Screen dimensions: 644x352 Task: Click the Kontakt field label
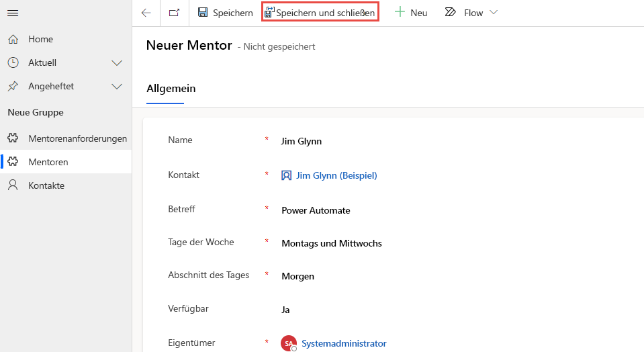coord(183,175)
